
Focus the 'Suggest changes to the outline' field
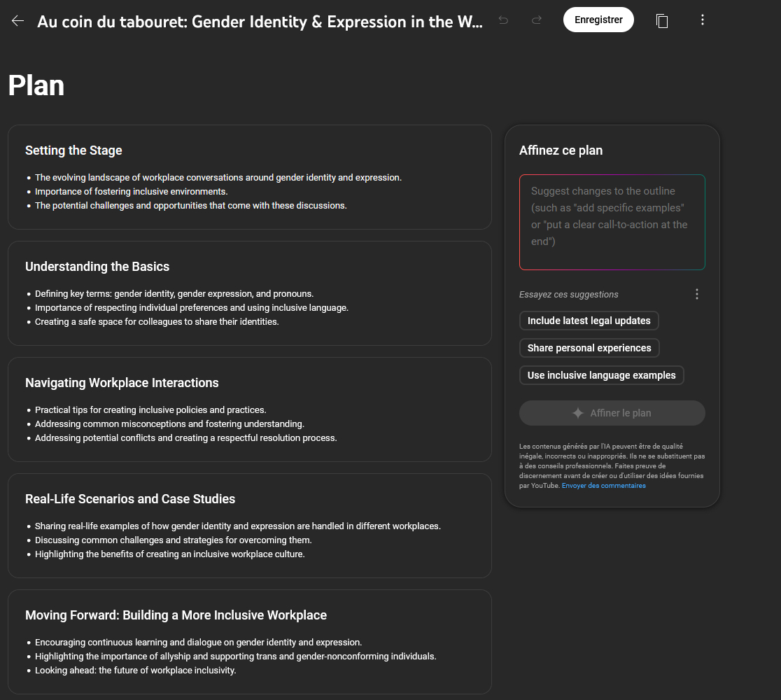(612, 222)
